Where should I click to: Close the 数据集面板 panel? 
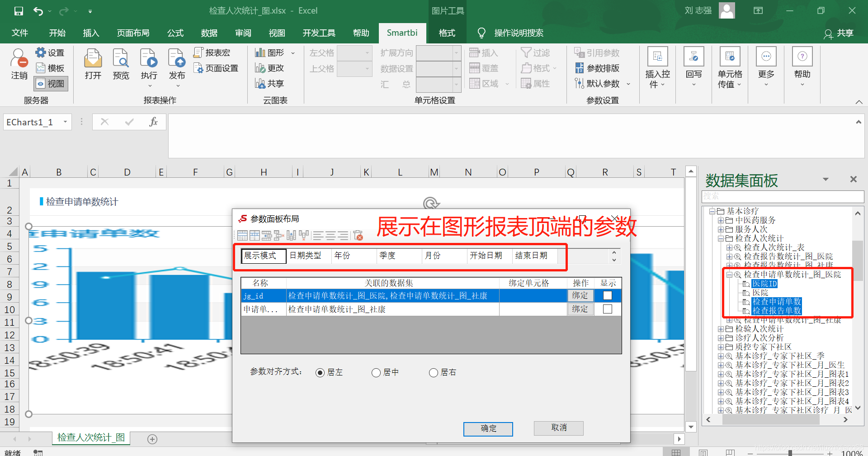tap(853, 179)
